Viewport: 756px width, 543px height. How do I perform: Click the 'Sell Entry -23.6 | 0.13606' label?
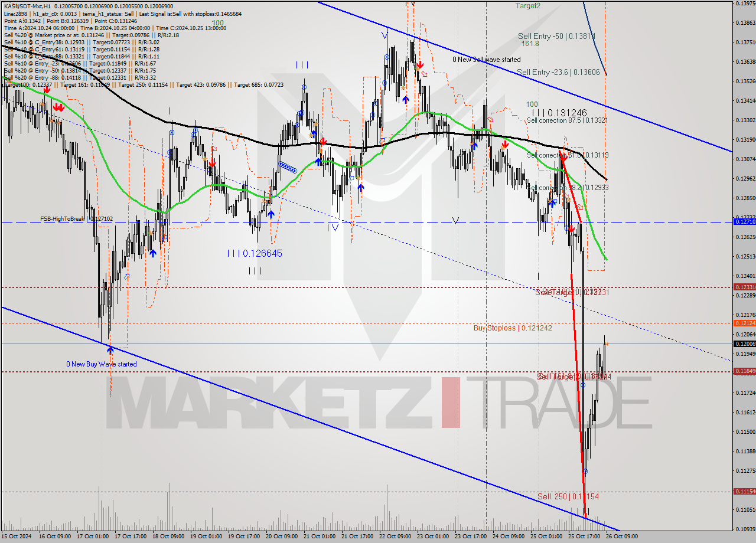tap(558, 72)
